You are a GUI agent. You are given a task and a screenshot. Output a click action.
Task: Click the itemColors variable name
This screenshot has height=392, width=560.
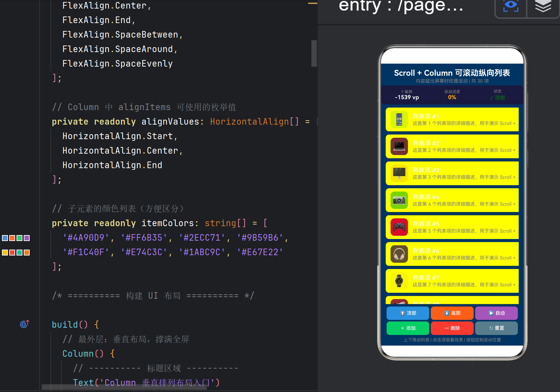[167, 223]
